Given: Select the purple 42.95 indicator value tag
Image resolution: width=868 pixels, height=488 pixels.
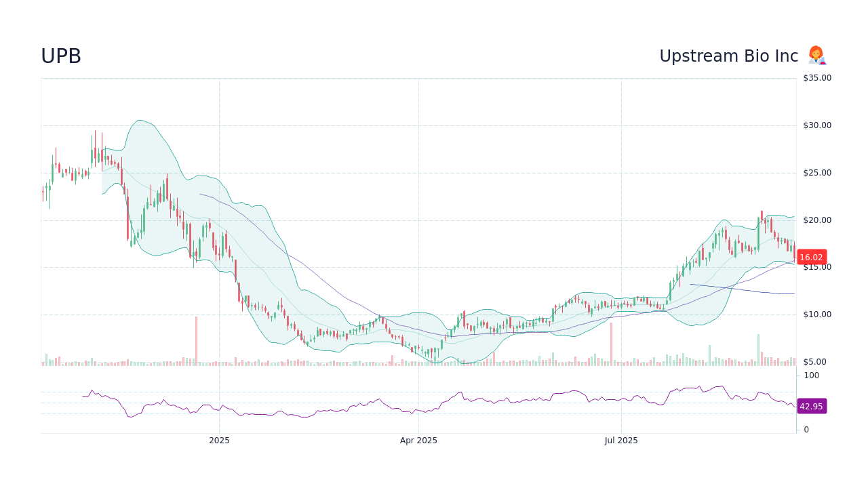Looking at the screenshot, I should [x=810, y=406].
